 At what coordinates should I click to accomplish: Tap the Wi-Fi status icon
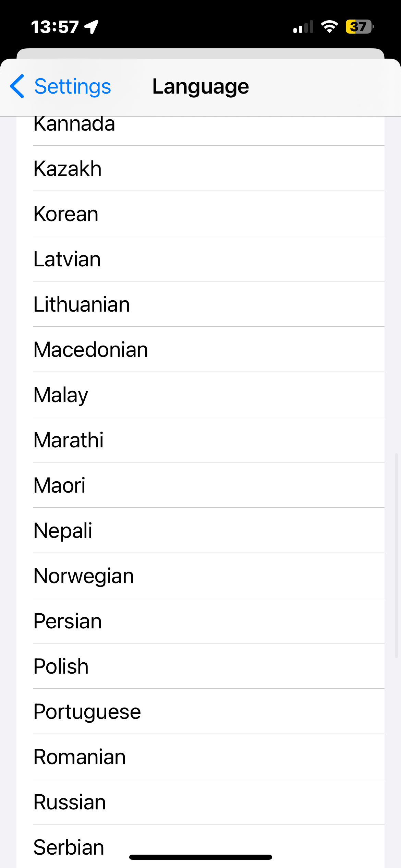329,27
